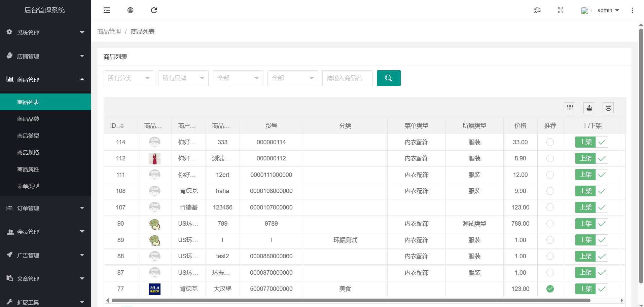The width and height of the screenshot is (644, 307).
Task: Open the column filter icon in table toolbar
Action: tap(570, 108)
